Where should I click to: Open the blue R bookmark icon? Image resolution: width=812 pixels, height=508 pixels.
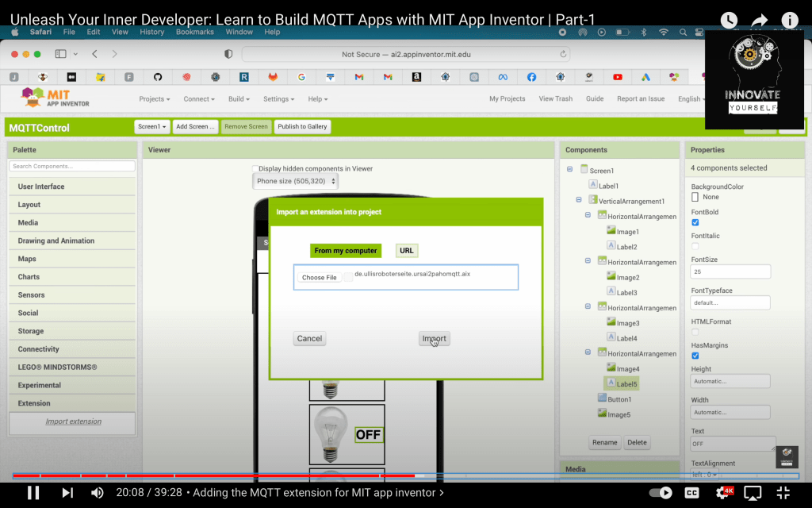pyautogui.click(x=244, y=77)
